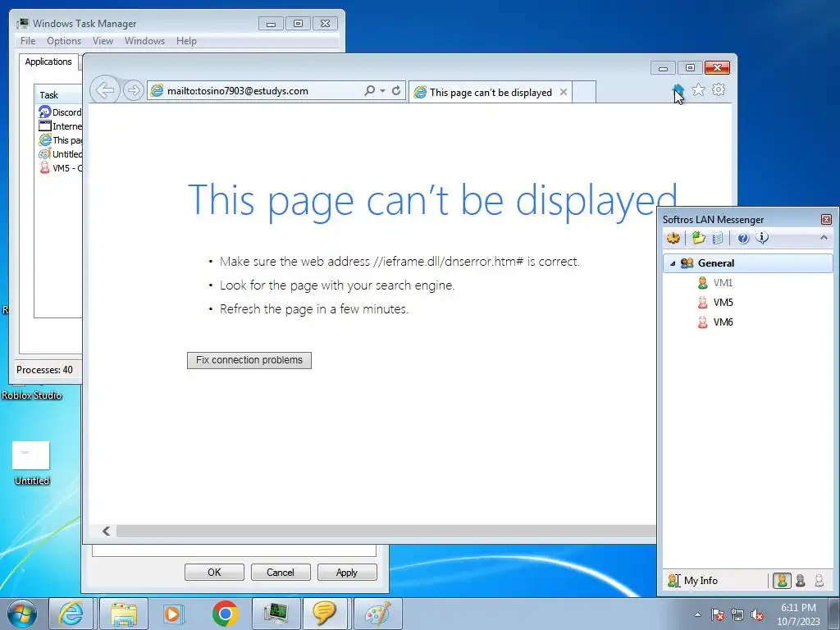This screenshot has width=840, height=630.
Task: Click Fix connection problems button
Action: 249,360
